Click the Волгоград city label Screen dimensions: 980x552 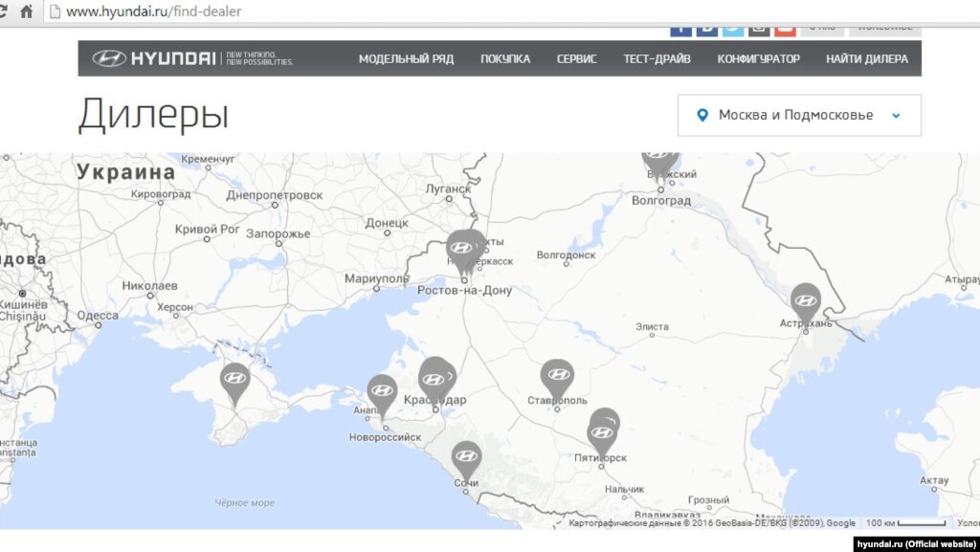pos(661,201)
